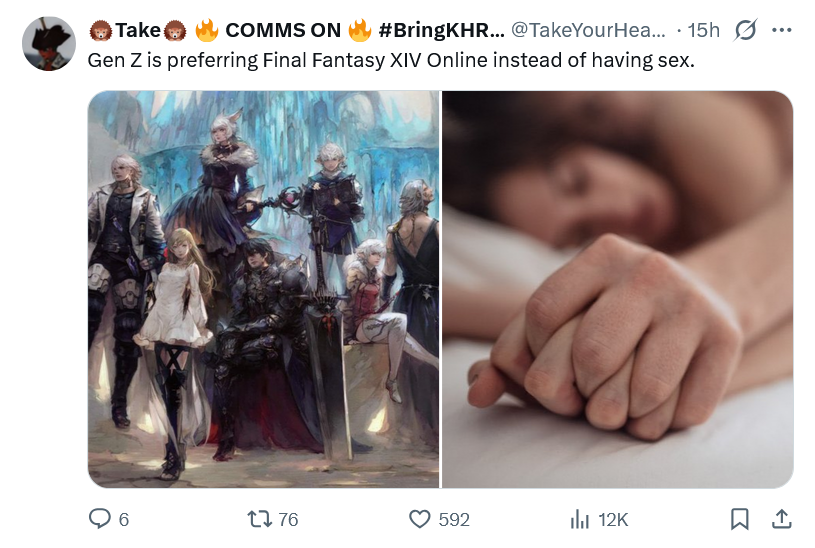Open the author's profile avatar
The width and height of the screenshot is (815, 548).
[x=49, y=43]
